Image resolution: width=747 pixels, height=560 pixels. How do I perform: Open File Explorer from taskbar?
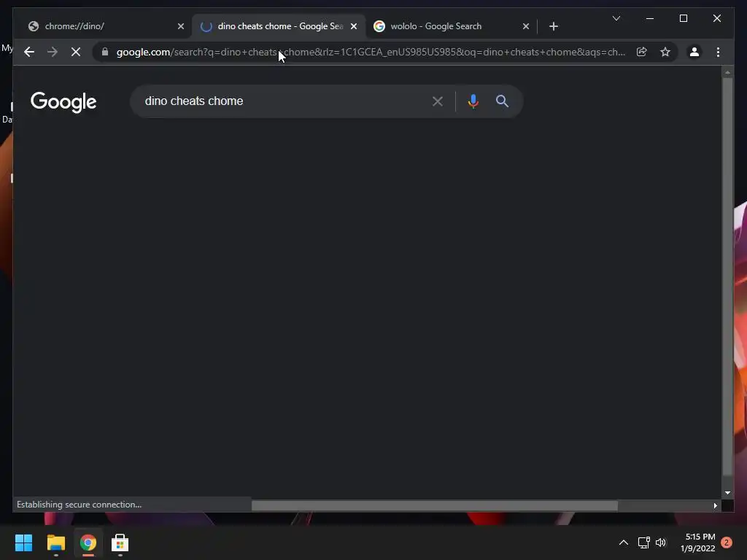pos(55,542)
